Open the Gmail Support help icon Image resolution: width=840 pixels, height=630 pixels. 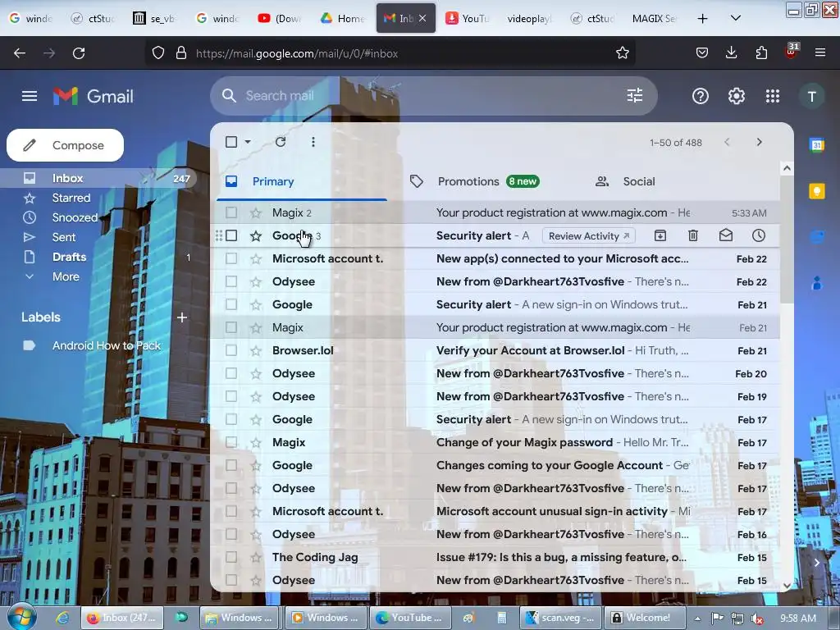(x=701, y=97)
